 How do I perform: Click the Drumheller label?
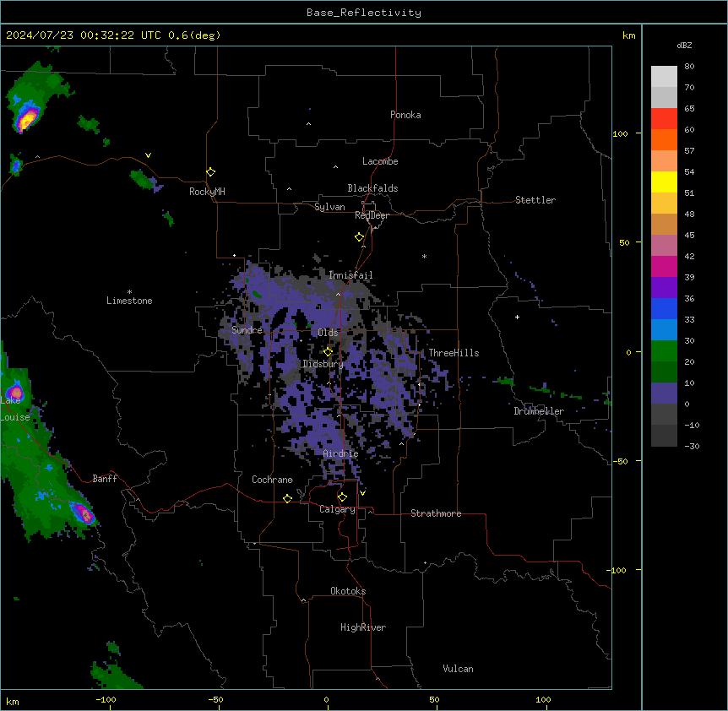coord(539,411)
